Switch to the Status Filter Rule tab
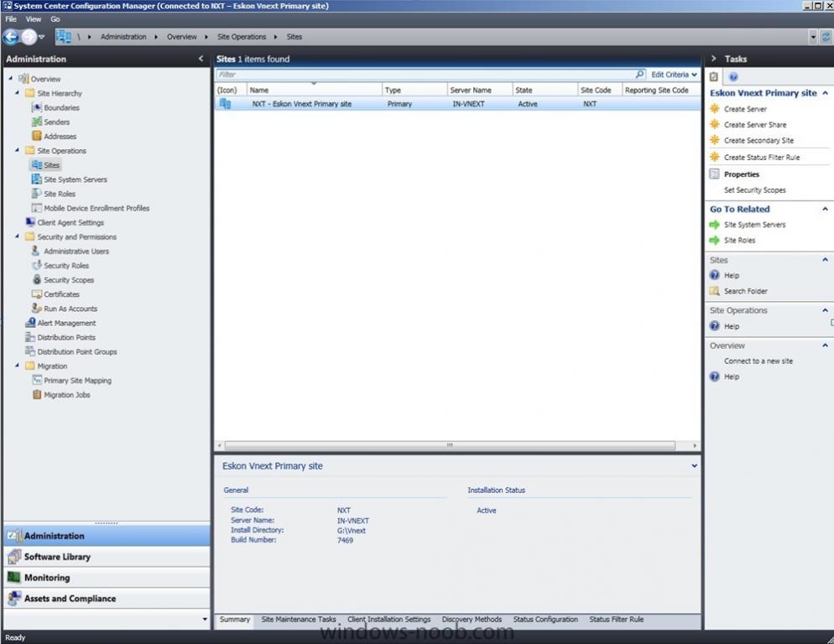 (x=617, y=620)
